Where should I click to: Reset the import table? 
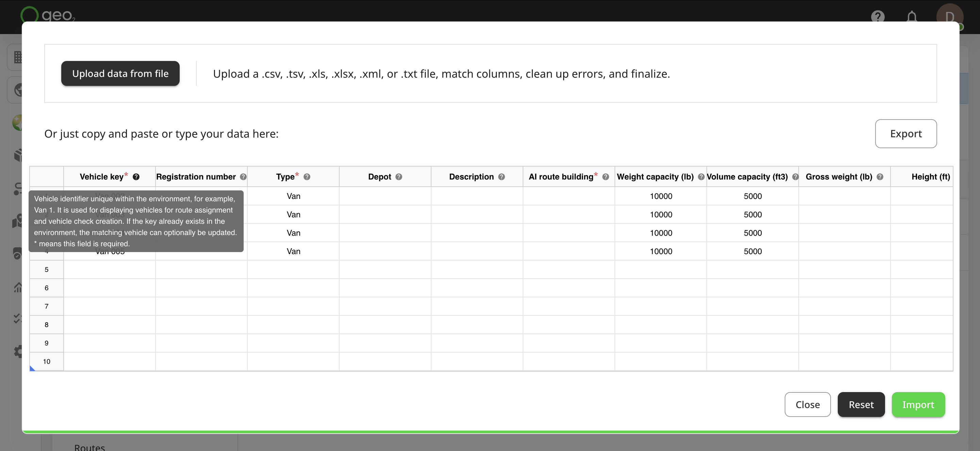pos(861,405)
